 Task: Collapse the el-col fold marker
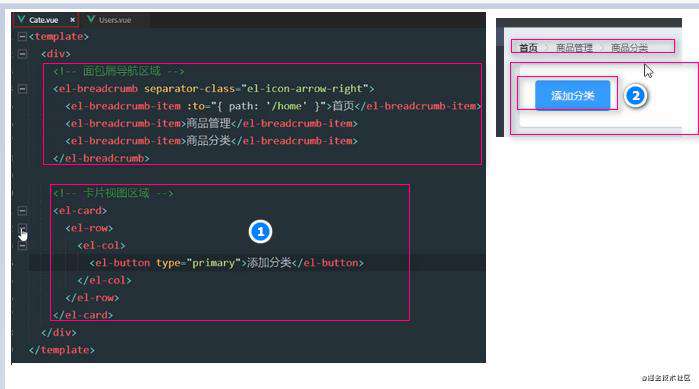pos(22,246)
